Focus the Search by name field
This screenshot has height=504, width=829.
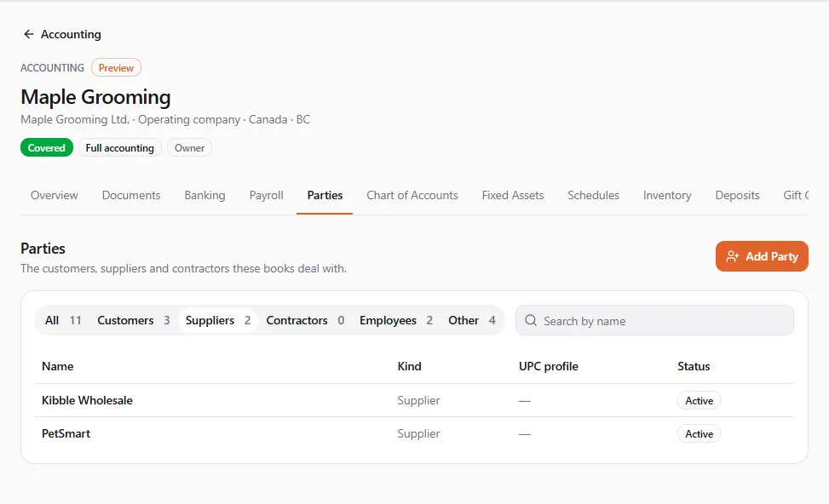(x=654, y=321)
